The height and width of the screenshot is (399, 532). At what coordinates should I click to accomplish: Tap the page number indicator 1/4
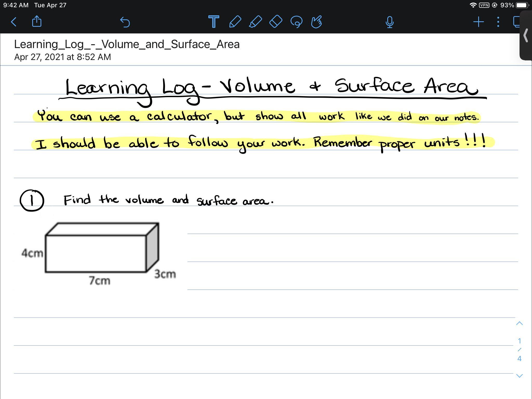pyautogui.click(x=519, y=349)
